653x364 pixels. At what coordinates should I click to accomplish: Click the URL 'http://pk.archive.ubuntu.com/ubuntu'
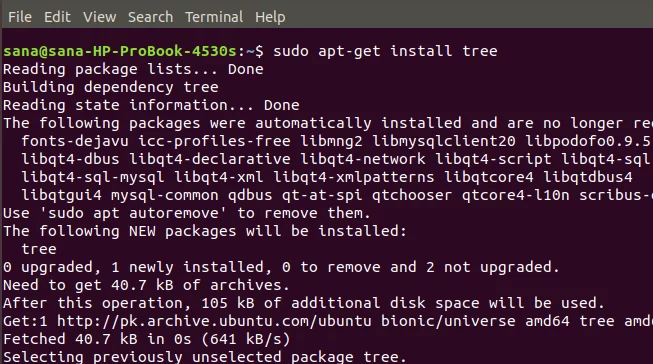click(x=214, y=321)
